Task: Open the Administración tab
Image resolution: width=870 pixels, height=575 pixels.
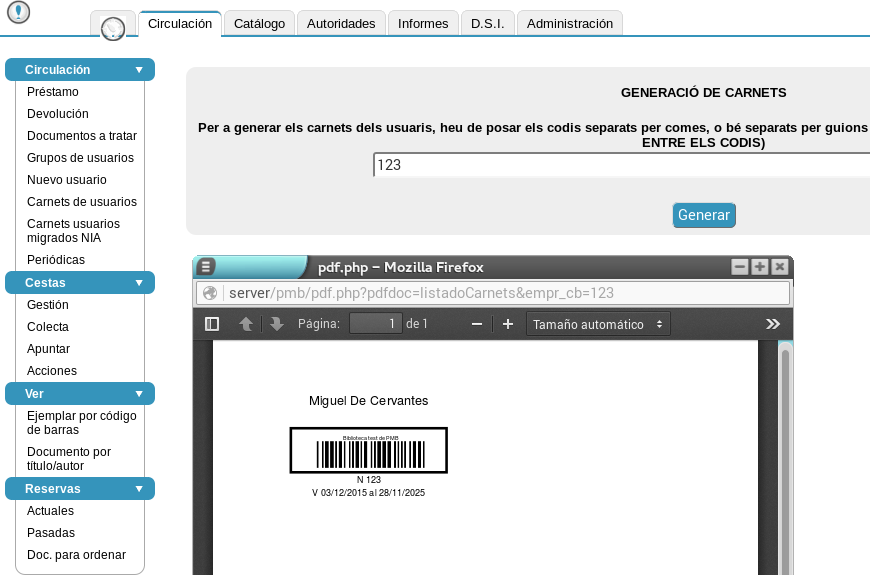Action: (x=569, y=23)
